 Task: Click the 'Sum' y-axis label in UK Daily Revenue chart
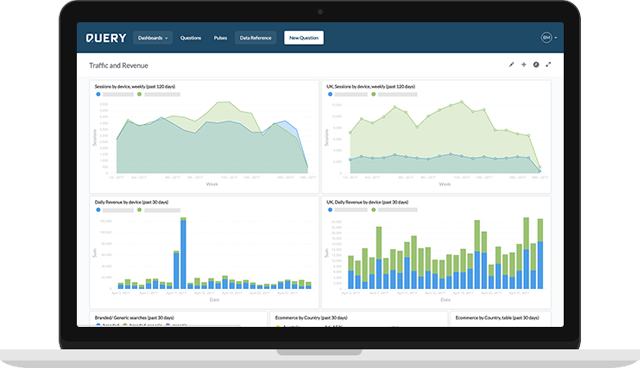(x=326, y=253)
